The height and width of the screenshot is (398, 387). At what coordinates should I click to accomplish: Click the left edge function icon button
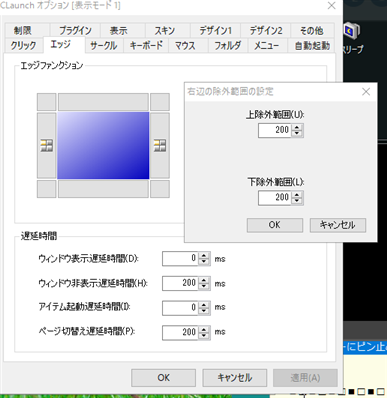46,145
